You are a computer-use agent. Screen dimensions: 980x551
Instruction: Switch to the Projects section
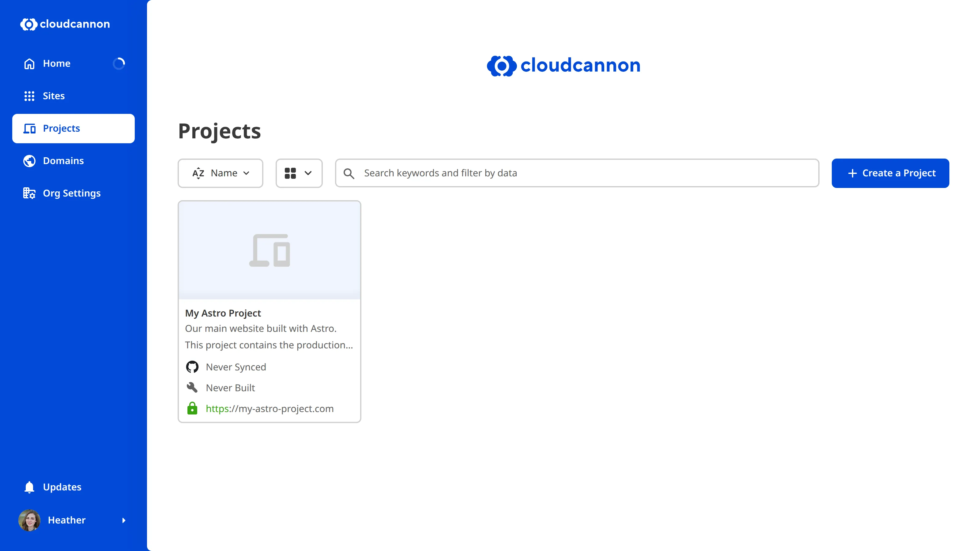(61, 128)
